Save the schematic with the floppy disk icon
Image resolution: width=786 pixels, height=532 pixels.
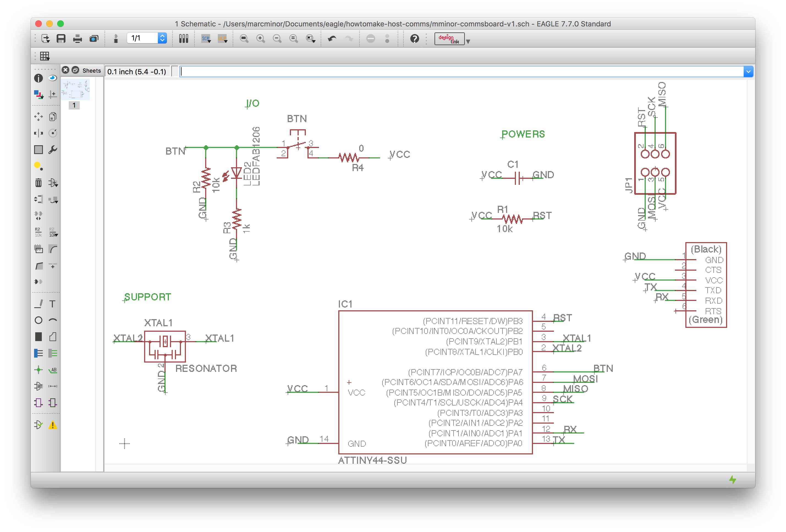(x=61, y=39)
